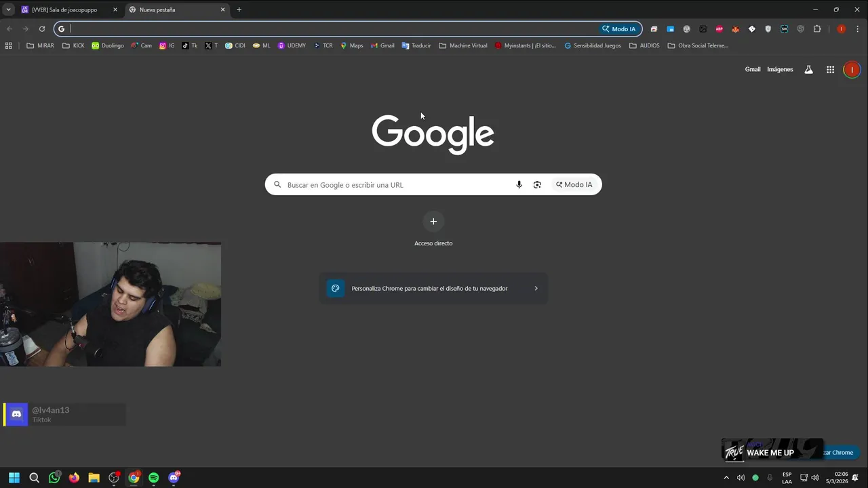This screenshot has height=488, width=868.
Task: Click the AdBlock Plus ABP extension
Action: (x=719, y=29)
